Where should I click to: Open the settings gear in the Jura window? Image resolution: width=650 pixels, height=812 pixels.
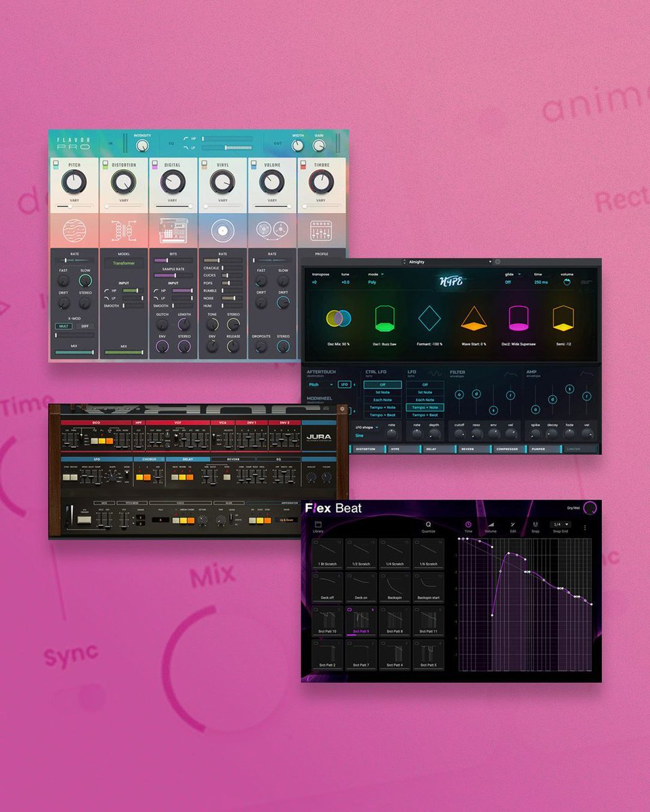343,409
